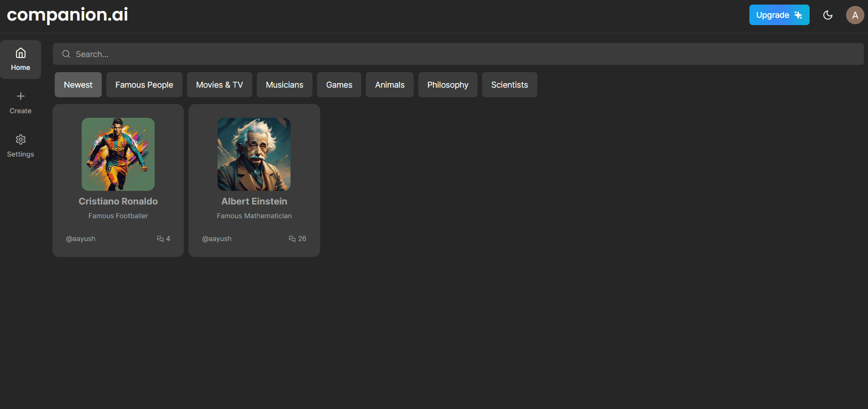Image resolution: width=868 pixels, height=409 pixels.
Task: Click @aayush on Einstein card
Action: (217, 239)
